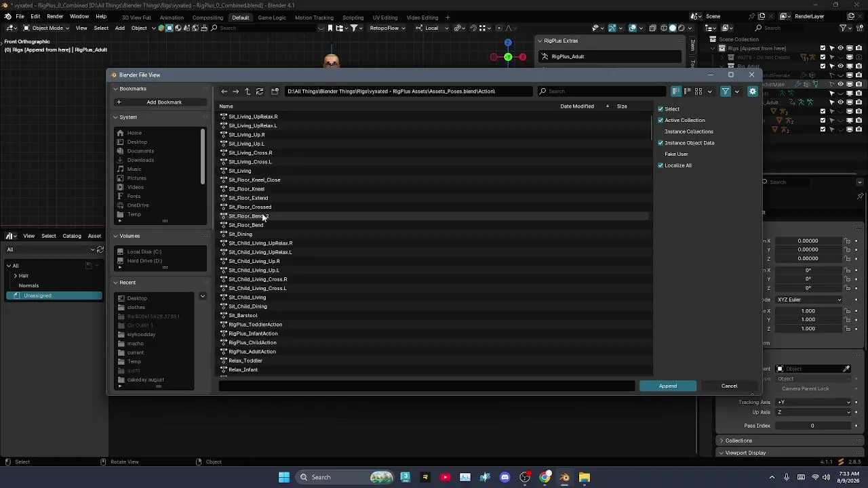Click the armature icon beside RigPlus_Adult

[x=545, y=57]
